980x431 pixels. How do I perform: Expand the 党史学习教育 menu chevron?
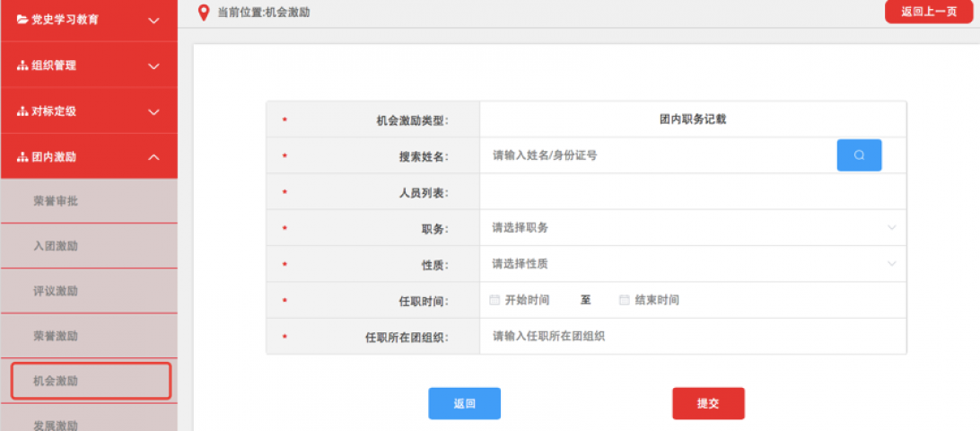(153, 20)
